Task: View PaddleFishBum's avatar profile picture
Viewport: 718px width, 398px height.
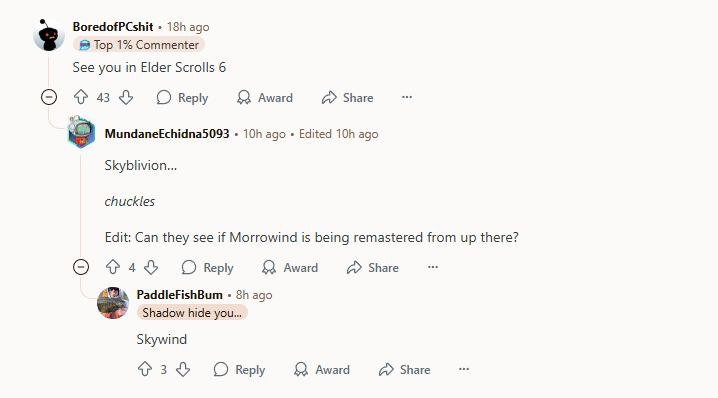Action: [113, 303]
